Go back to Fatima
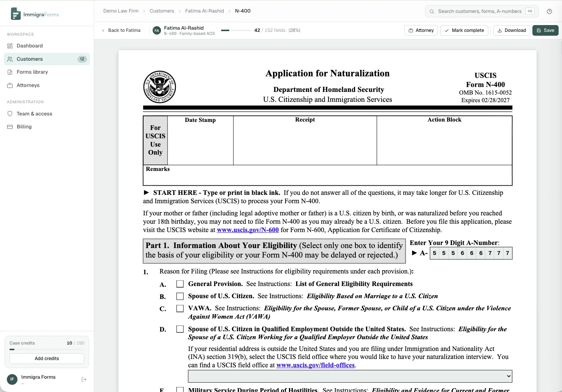This screenshot has height=392, width=562. [121, 30]
